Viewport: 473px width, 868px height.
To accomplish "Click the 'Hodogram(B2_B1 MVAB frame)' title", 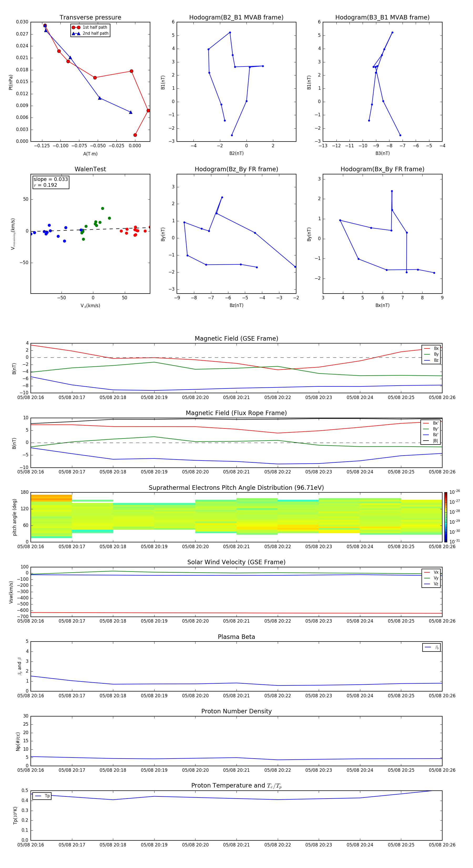I will (236, 18).
